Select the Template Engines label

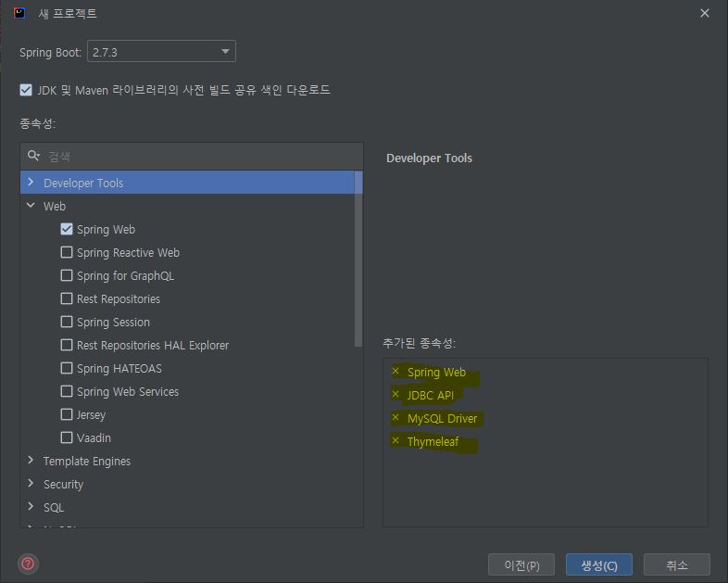point(87,462)
